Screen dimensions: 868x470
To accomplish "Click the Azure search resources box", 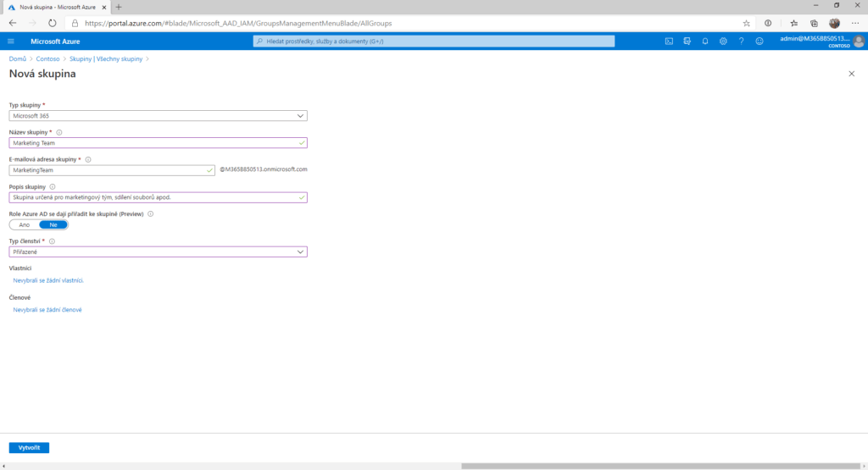I will [x=434, y=41].
